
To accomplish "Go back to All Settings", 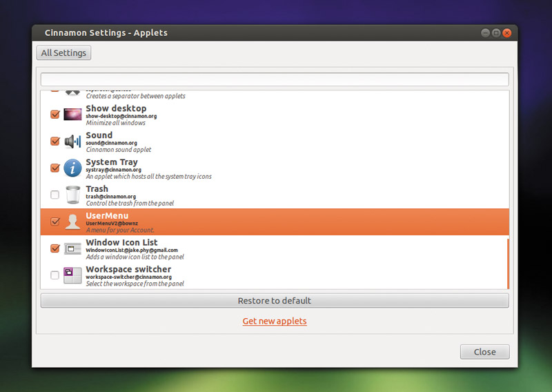I will [x=63, y=53].
